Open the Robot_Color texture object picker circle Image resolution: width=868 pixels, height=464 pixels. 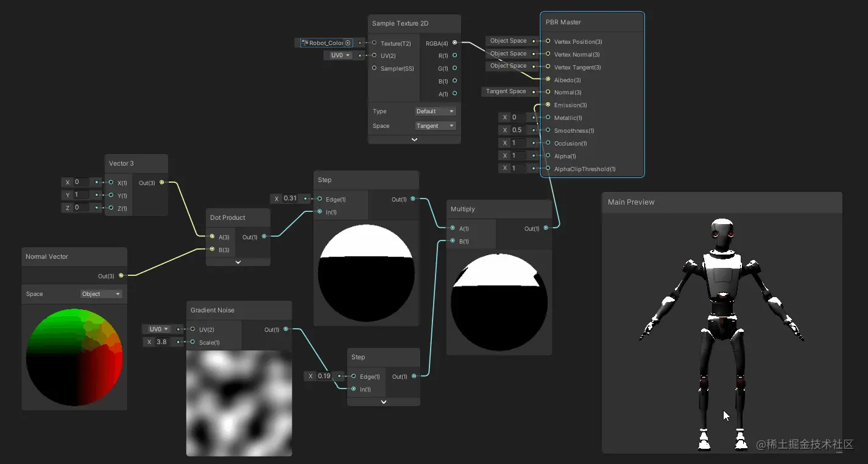click(348, 43)
